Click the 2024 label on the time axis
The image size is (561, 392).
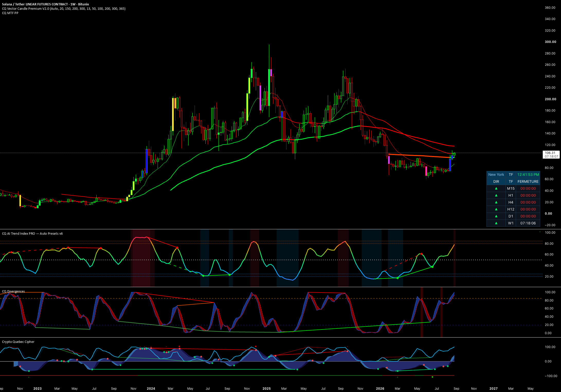[x=151, y=388]
